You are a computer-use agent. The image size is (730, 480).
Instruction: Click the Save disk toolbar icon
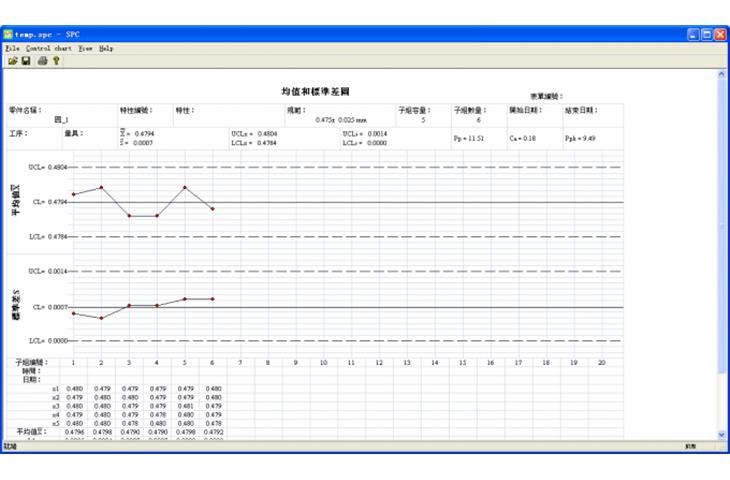25,61
